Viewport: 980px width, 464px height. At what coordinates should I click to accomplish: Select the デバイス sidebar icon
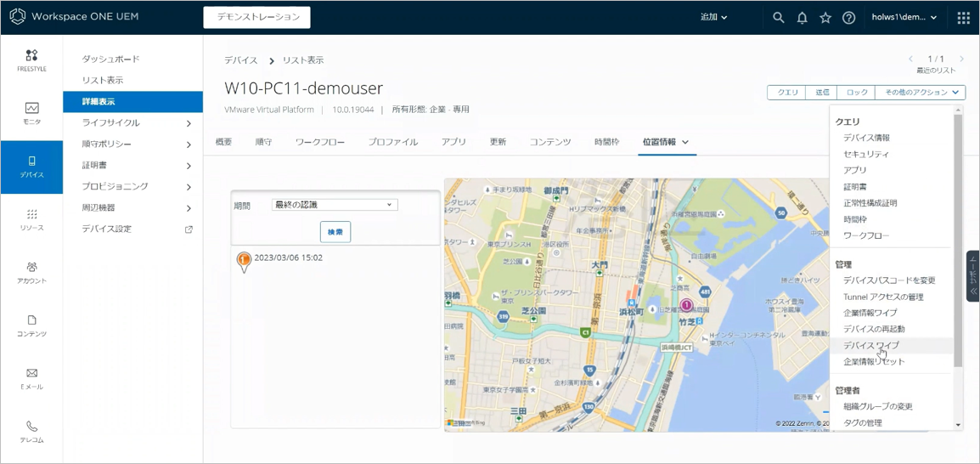point(32,161)
